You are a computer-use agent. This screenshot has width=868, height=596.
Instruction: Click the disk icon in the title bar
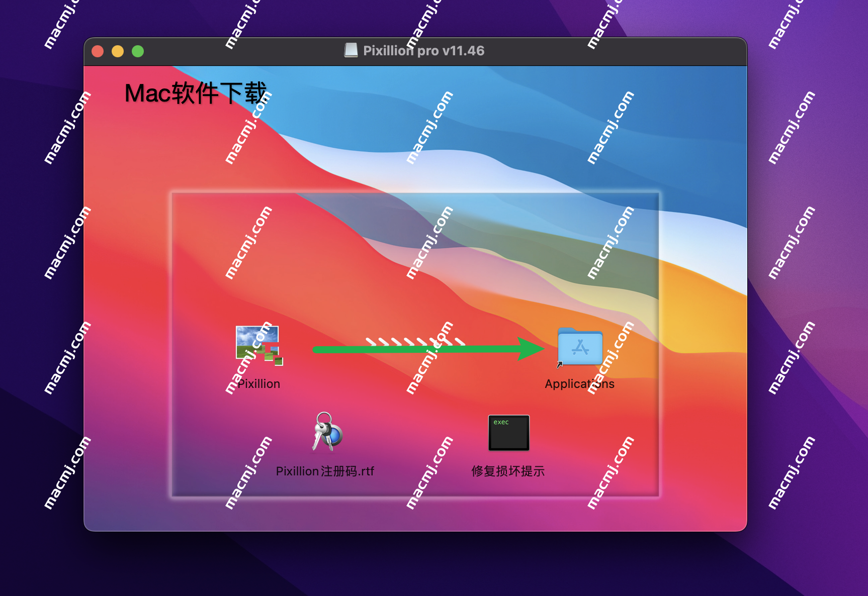[351, 50]
